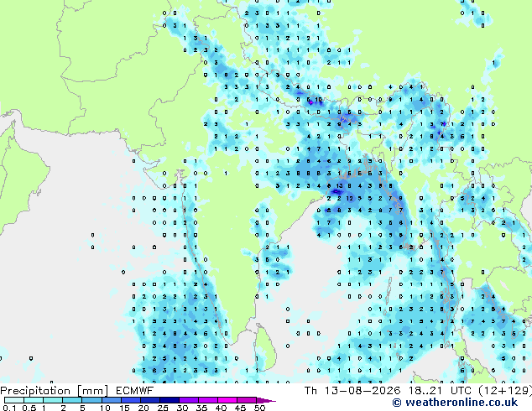Screen dimensions: 532x411
Task: Click the 40–45 mm magenta legend swatch
Action: point(227,400)
